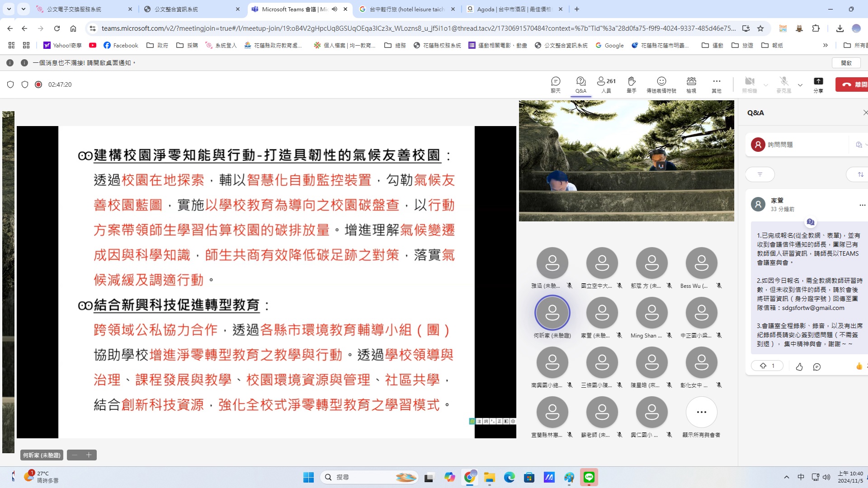
Task: Upvote the Q&A post by 家萱
Action: point(767,366)
